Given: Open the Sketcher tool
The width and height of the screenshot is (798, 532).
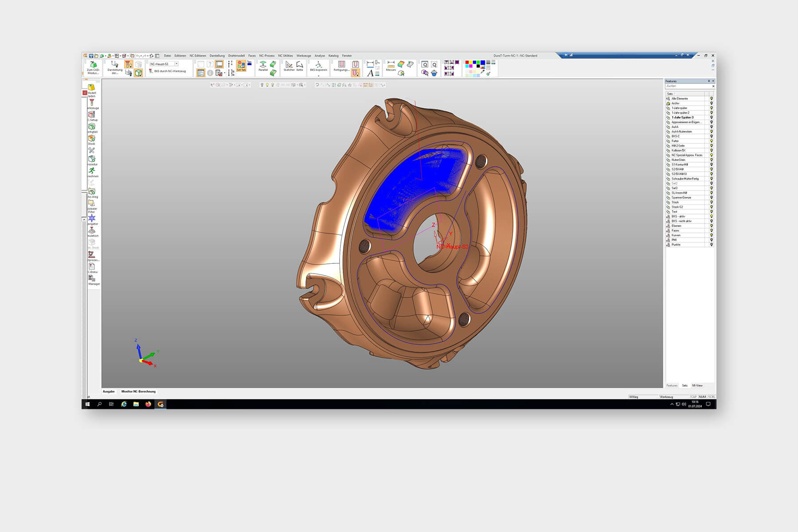Looking at the screenshot, I should tap(289, 66).
